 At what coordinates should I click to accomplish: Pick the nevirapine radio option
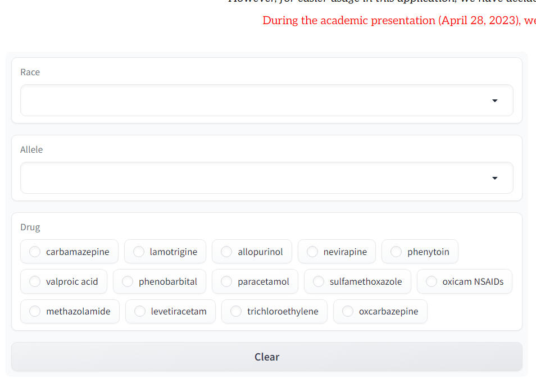(x=312, y=252)
